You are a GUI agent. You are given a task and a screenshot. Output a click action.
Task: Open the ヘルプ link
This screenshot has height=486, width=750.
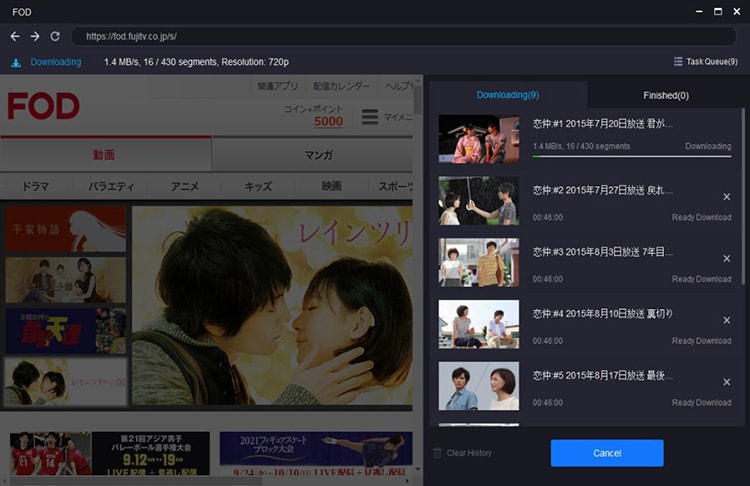397,86
